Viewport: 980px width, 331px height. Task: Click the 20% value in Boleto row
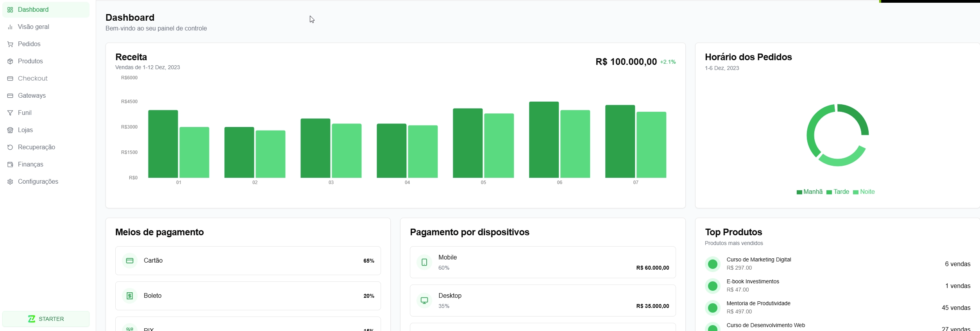369,296
